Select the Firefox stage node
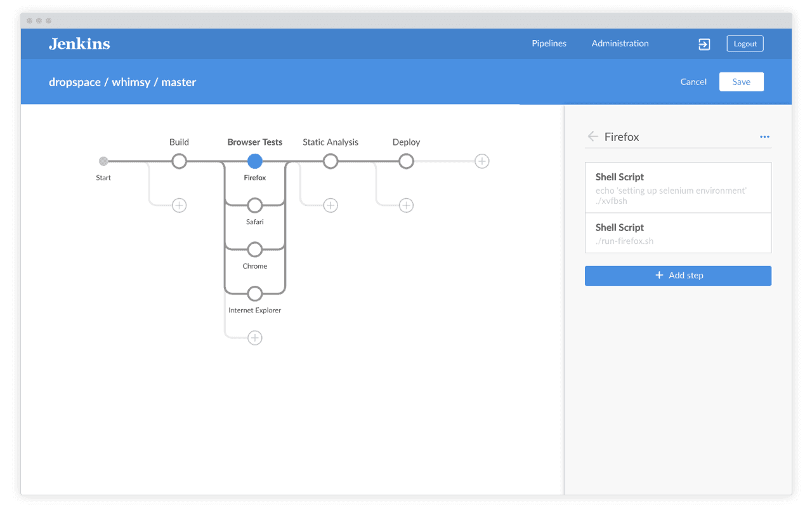812x508 pixels. click(x=255, y=161)
